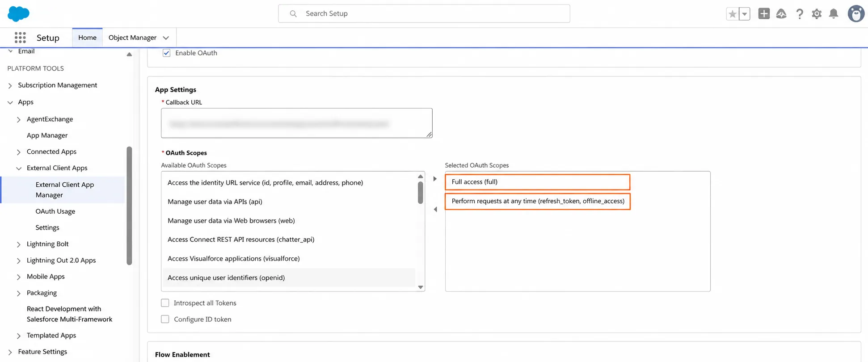Open the user profile avatar
The width and height of the screenshot is (868, 362).
[856, 14]
